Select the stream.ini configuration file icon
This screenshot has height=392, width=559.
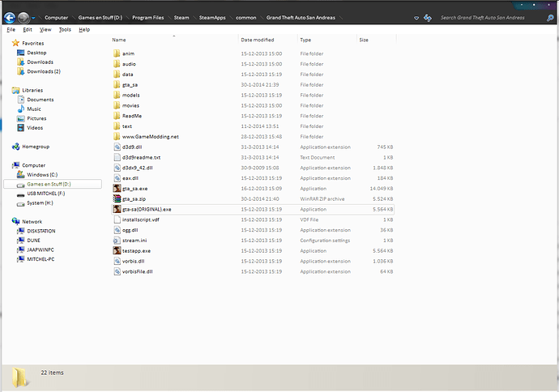click(x=117, y=241)
